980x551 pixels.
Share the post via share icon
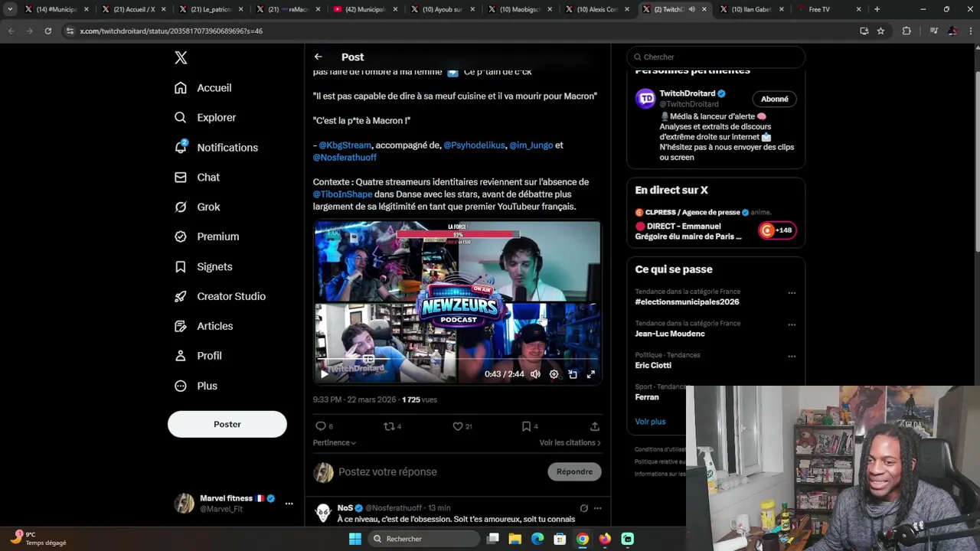595,426
